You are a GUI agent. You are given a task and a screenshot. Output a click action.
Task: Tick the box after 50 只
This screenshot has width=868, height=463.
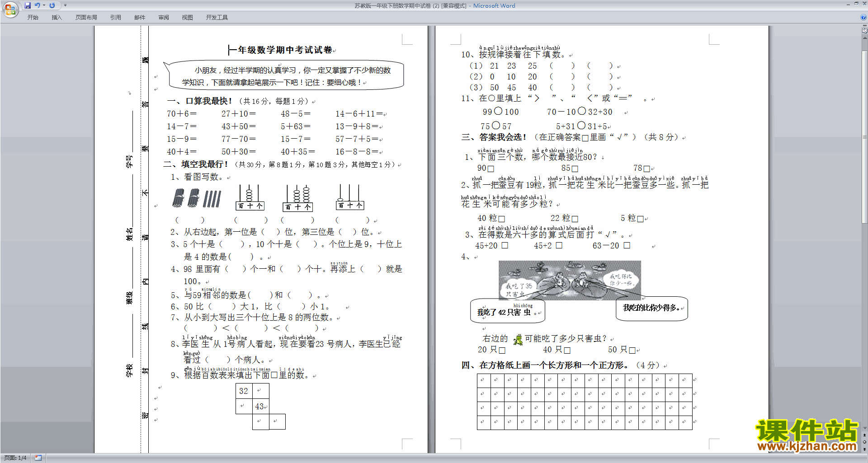pyautogui.click(x=632, y=350)
